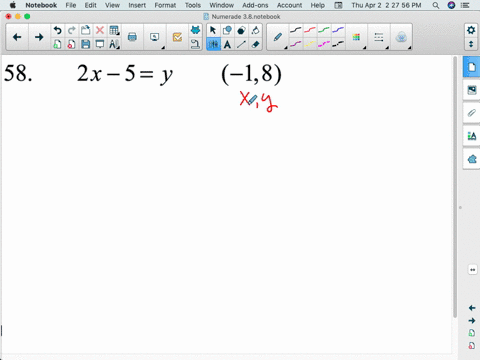
Task: Print the notebook using the printer icon
Action: point(132,37)
